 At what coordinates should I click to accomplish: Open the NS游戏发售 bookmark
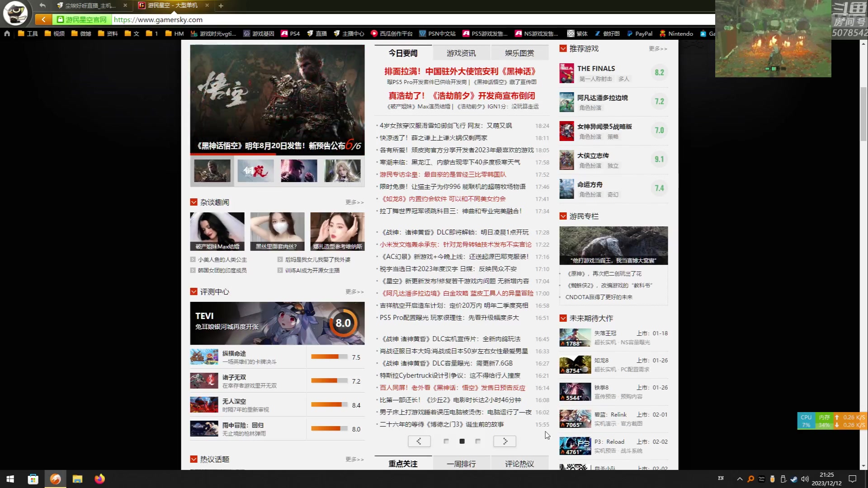537,33
